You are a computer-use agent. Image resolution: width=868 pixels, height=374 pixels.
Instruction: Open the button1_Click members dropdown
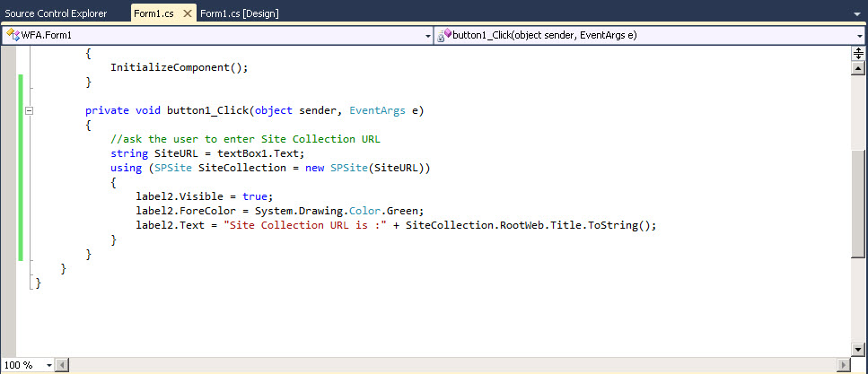click(859, 36)
